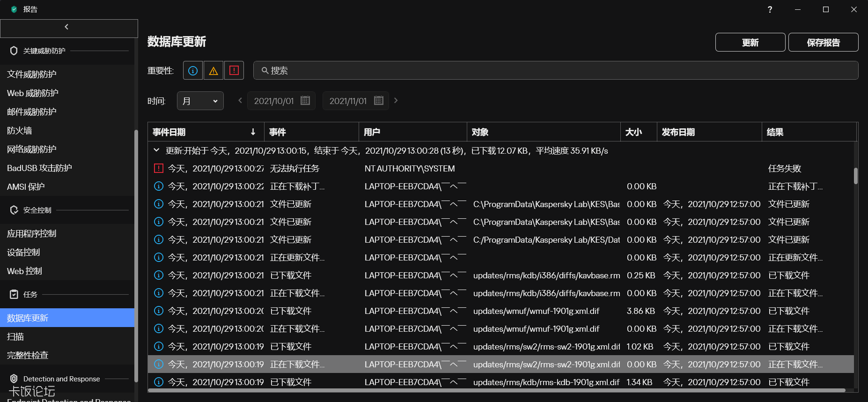Go to previous time period arrow

240,100
